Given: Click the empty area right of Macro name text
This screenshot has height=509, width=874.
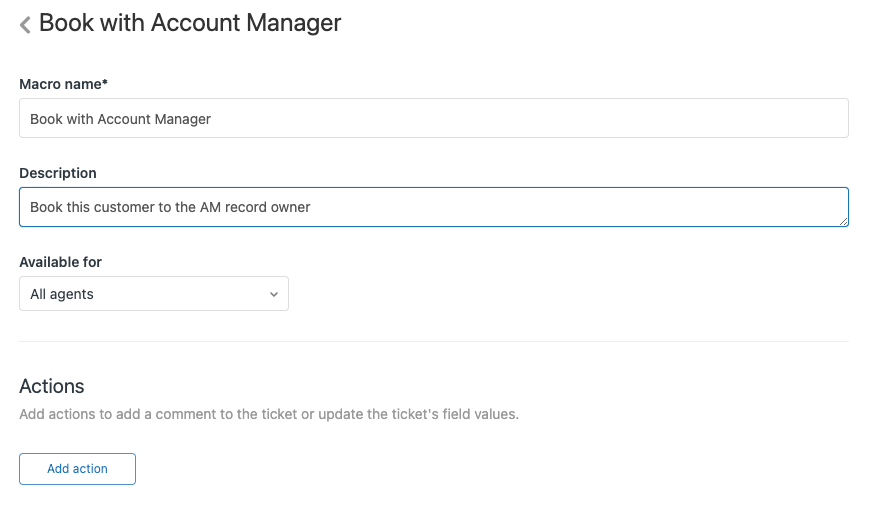Looking at the screenshot, I should 530,118.
